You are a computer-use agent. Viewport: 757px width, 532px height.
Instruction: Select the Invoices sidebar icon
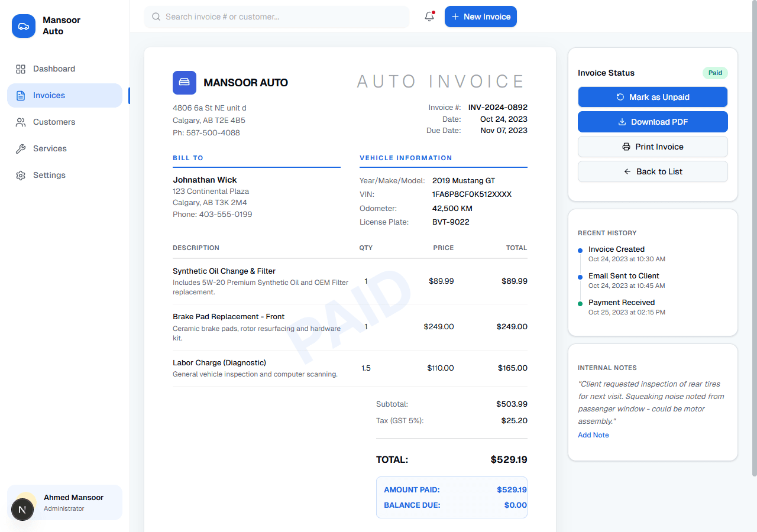20,95
